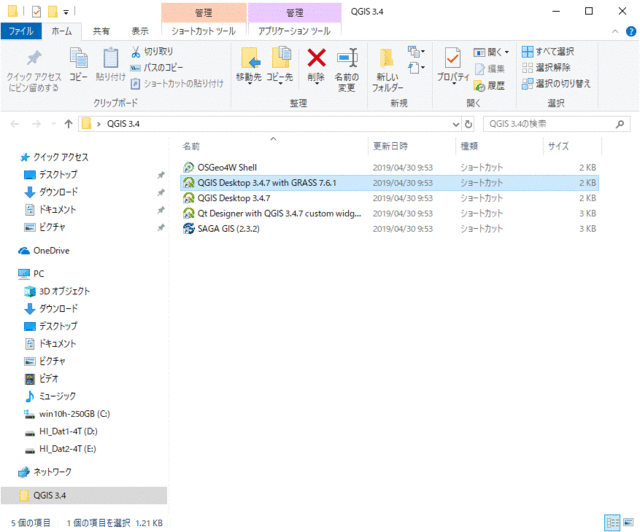Open the OSGeo4W Shell shortcut icon

(x=189, y=167)
